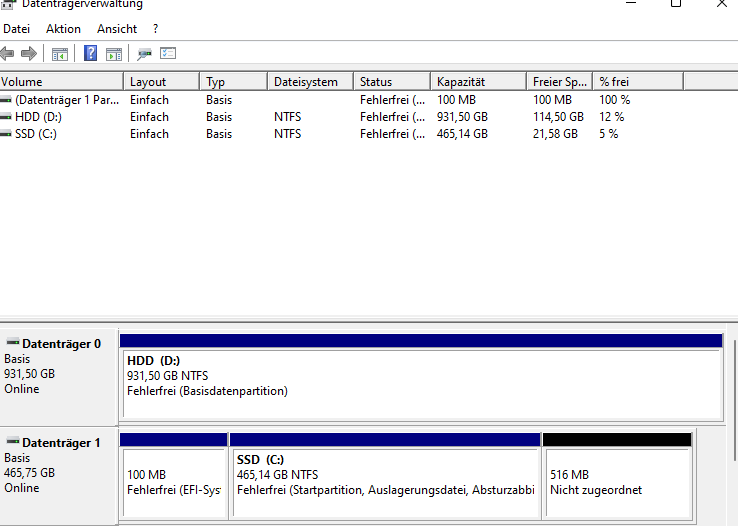Open the Datei menu

point(16,29)
